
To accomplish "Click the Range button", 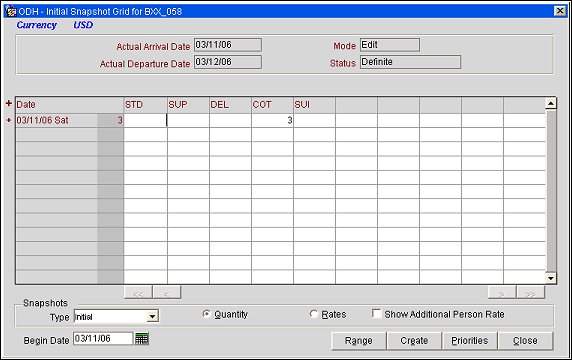I will tap(359, 341).
